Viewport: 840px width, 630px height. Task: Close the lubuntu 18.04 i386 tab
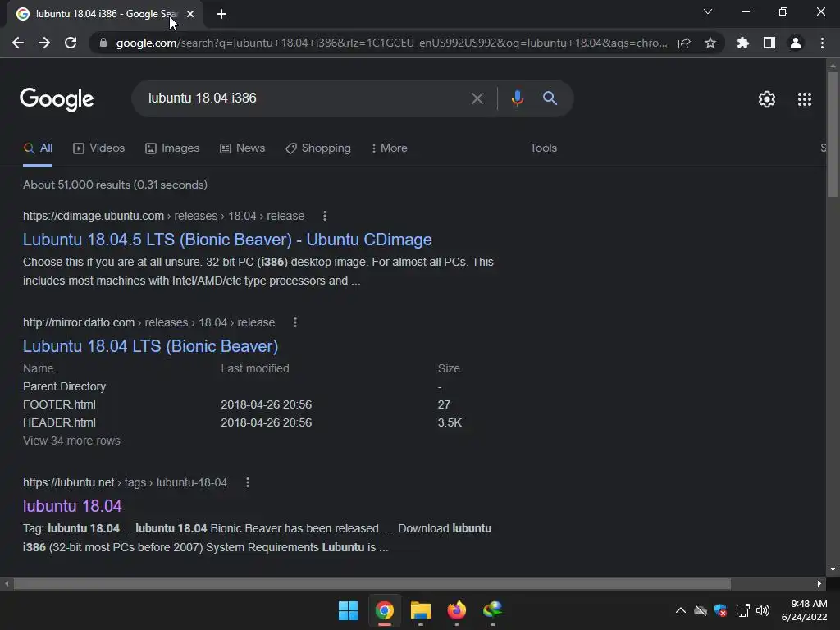[x=190, y=14]
